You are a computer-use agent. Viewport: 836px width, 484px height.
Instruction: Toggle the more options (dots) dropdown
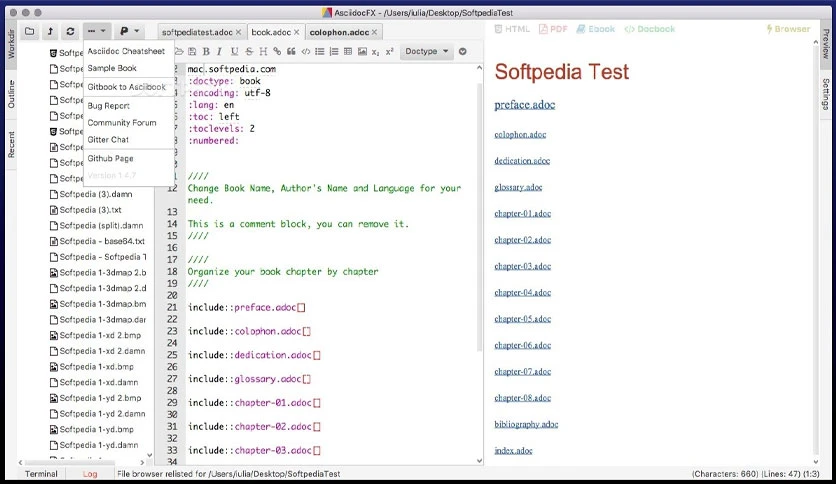tap(97, 31)
